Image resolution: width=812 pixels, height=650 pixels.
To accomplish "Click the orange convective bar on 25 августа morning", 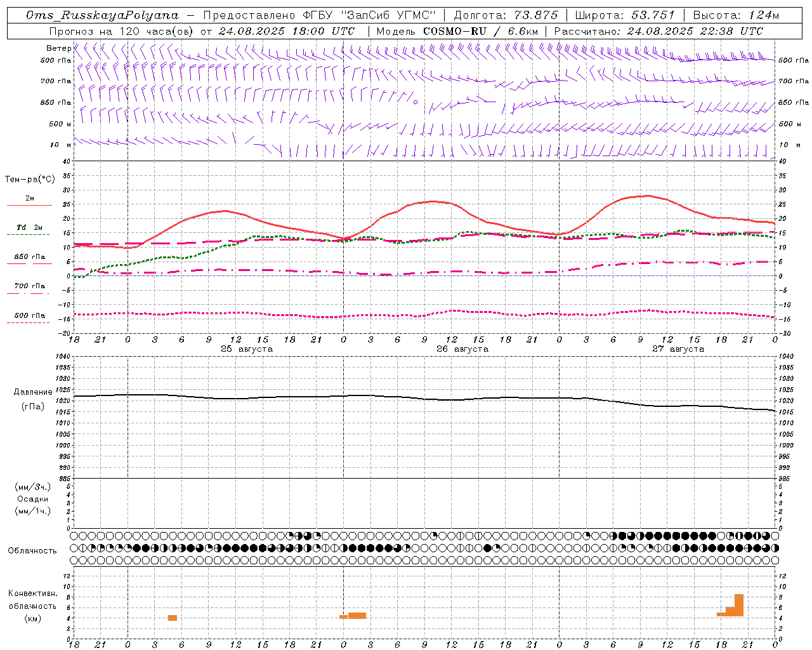I will tap(173, 618).
